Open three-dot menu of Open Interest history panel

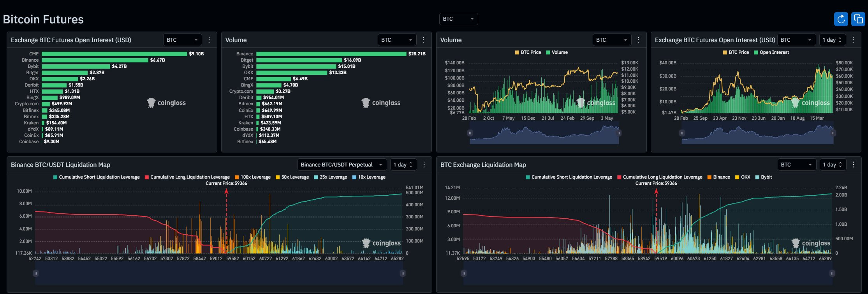pos(853,40)
